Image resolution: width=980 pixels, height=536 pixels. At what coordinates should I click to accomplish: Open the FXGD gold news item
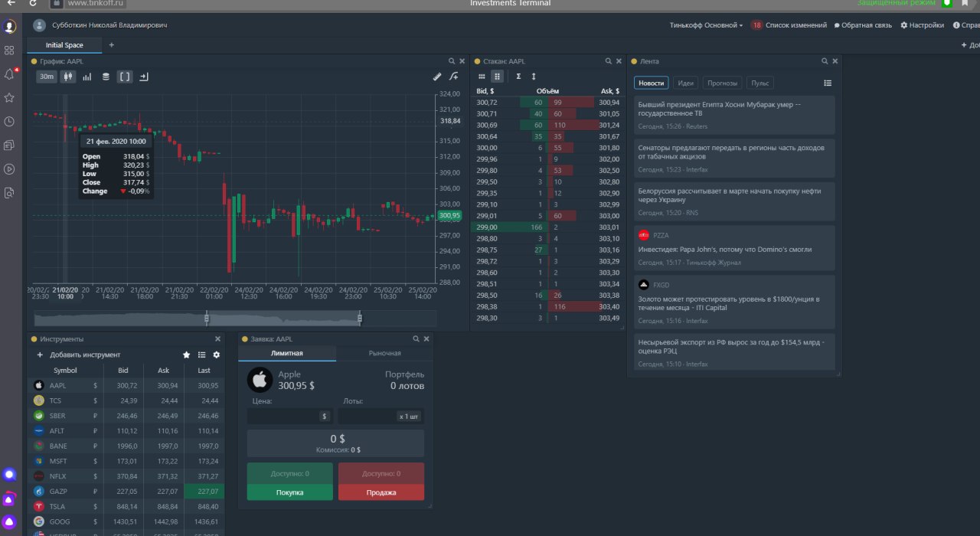[x=733, y=301]
